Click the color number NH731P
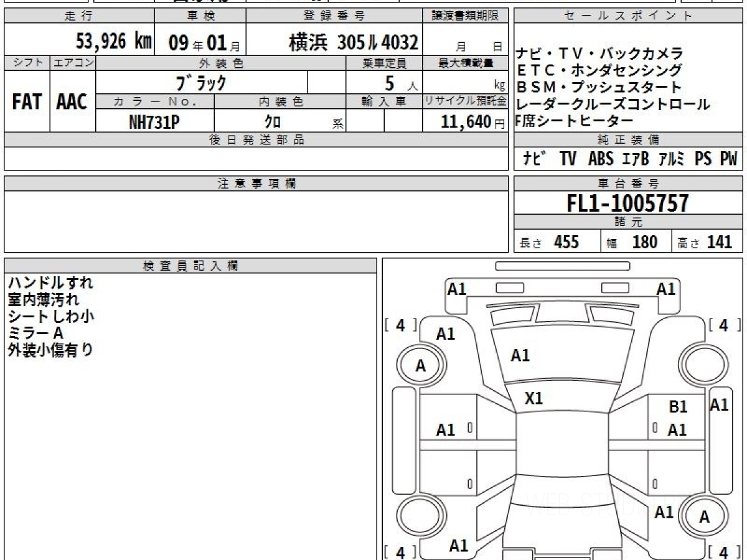The height and width of the screenshot is (560, 747). click(154, 122)
